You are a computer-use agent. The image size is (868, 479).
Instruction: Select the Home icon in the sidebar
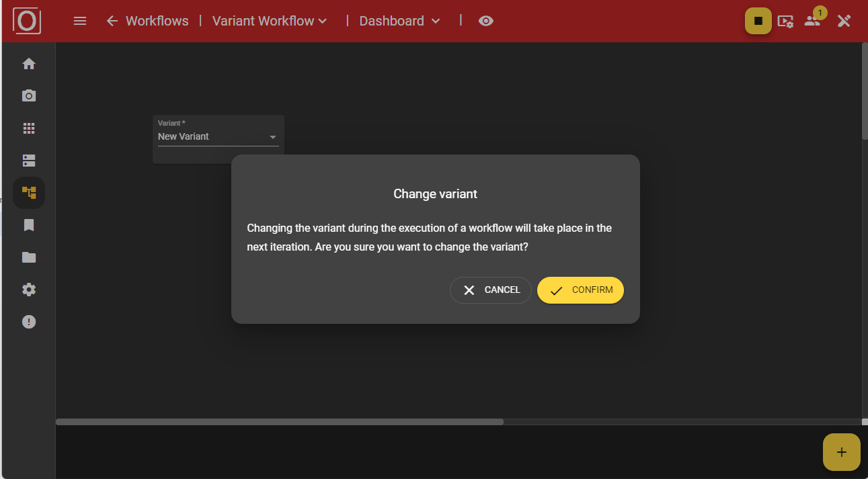point(28,63)
